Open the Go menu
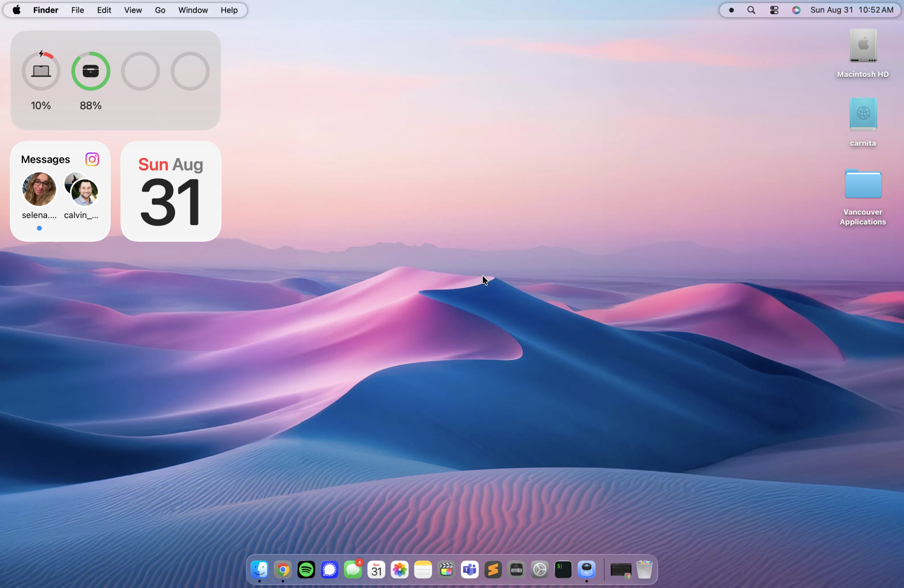This screenshot has width=904, height=588. pyautogui.click(x=160, y=10)
